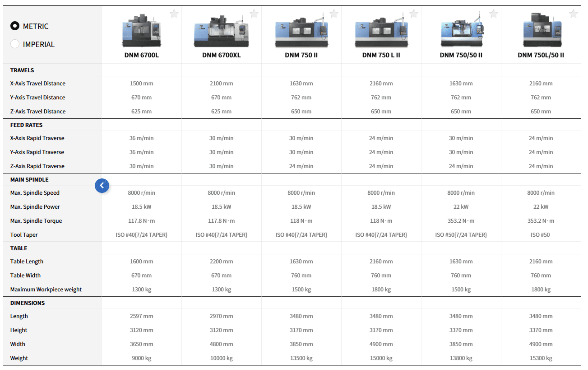
Task: Click the blue left chevron scroll button
Action: (102, 185)
